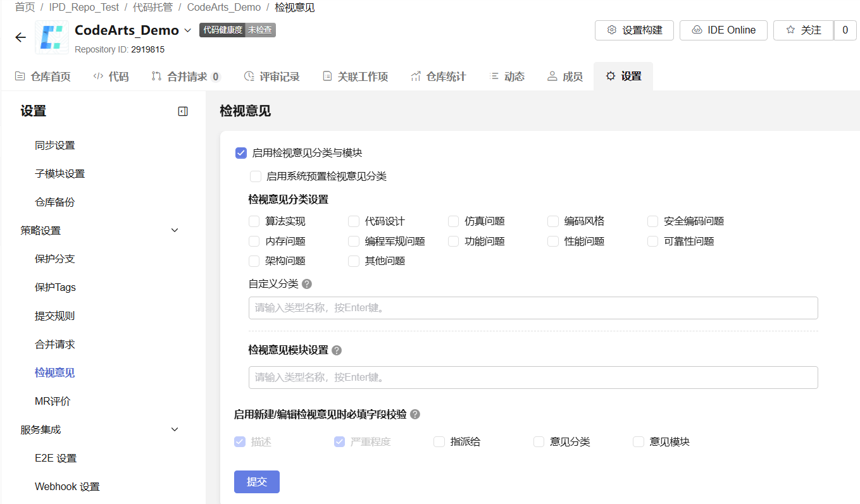Click the disabled 描述 checkbox
Screen dimensions: 860x504
pos(240,441)
